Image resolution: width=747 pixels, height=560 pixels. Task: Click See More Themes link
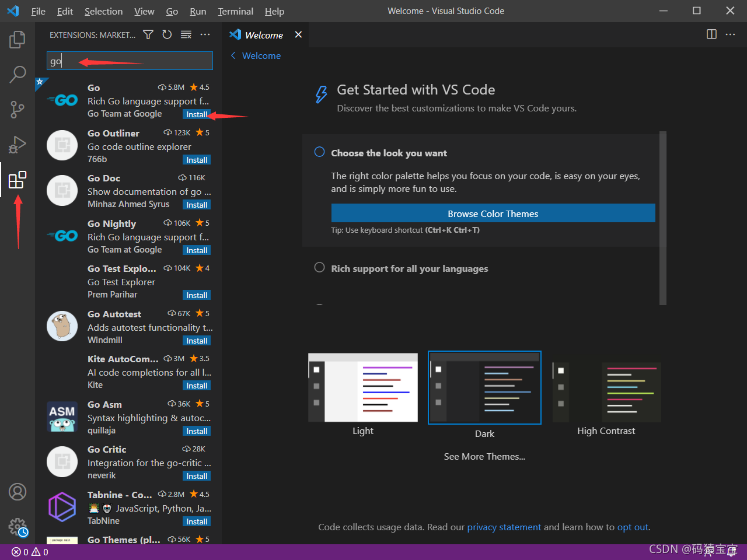pyautogui.click(x=484, y=456)
